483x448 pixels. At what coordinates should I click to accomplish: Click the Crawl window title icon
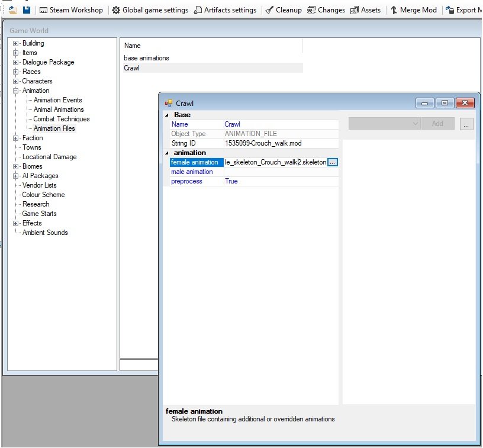pyautogui.click(x=168, y=104)
